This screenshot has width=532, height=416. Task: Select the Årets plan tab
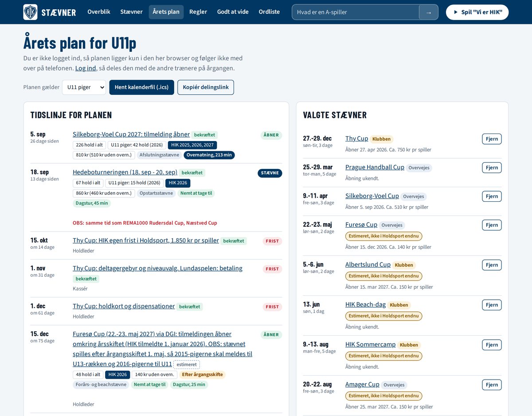166,12
